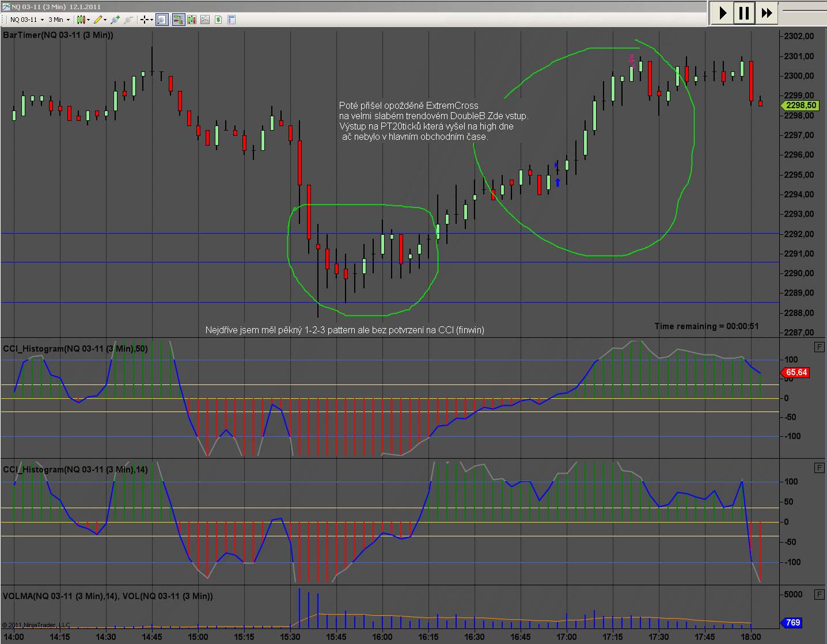
Task: Select the 'Nejdříve jsem měl pěkný' annotation
Action: [345, 330]
